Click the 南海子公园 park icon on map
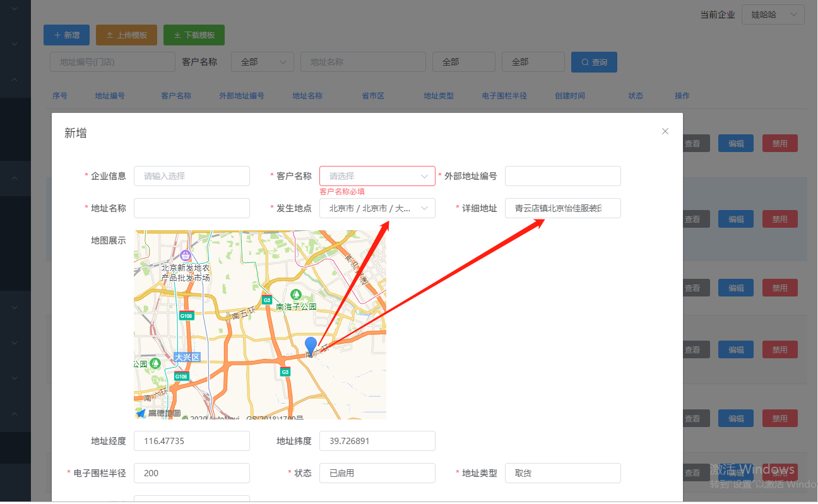 click(295, 295)
